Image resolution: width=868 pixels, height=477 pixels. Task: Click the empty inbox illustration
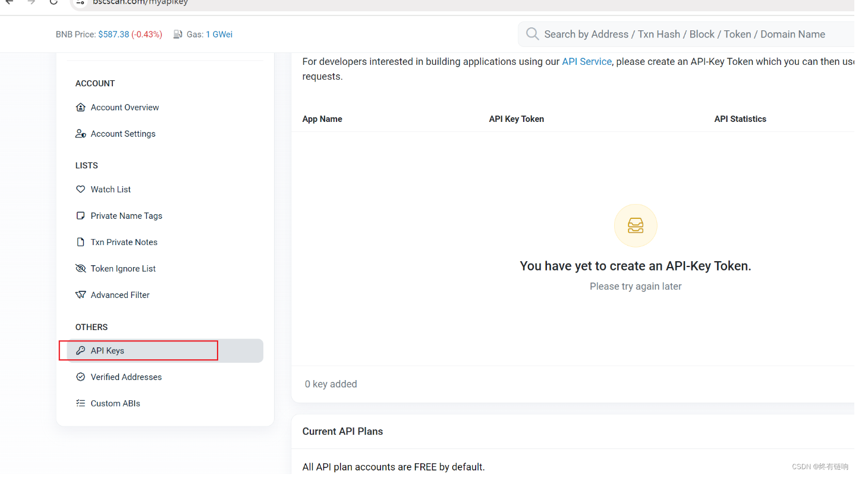tap(636, 225)
